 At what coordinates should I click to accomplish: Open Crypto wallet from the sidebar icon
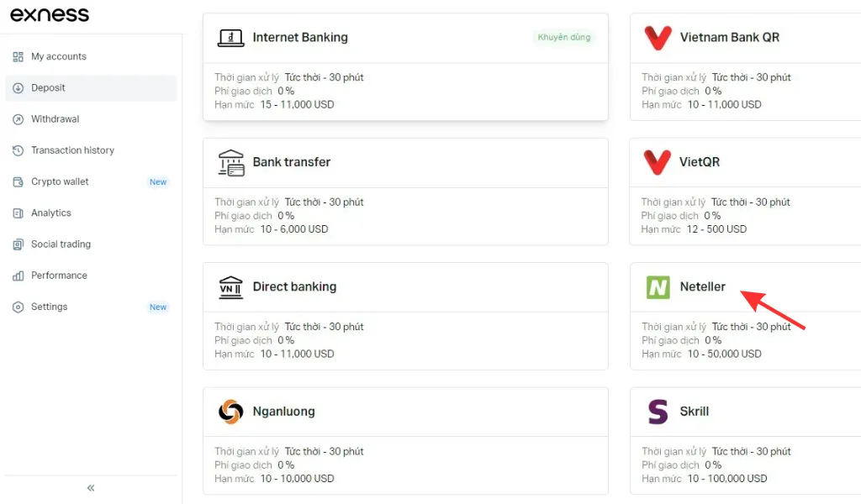click(18, 181)
